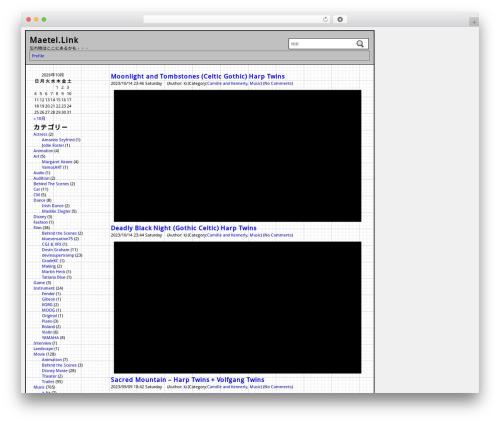Open CGI & VFX subcategory
Screen dimensions: 500x423
coord(52,244)
